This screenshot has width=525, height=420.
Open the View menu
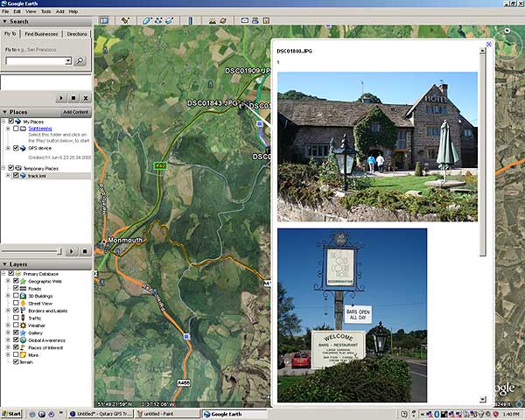tap(31, 11)
